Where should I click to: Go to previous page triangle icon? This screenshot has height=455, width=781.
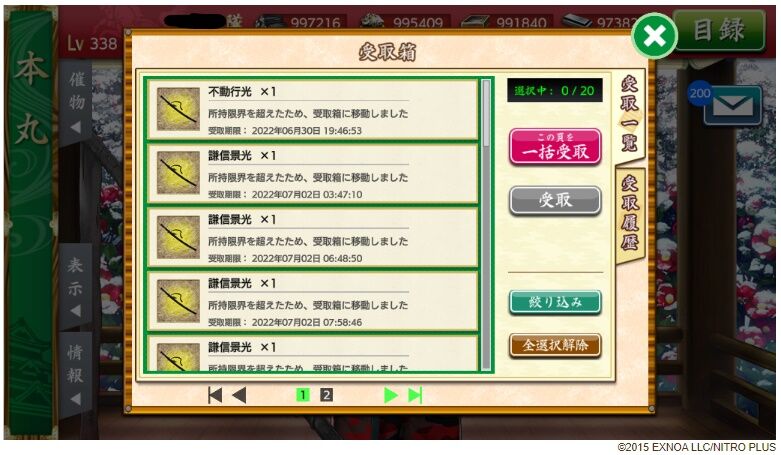click(240, 395)
